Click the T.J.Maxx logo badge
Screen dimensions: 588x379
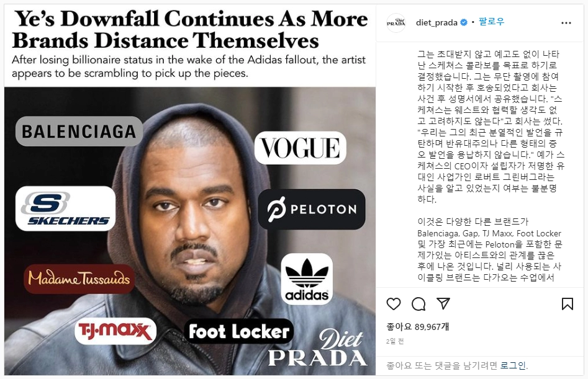(115, 331)
